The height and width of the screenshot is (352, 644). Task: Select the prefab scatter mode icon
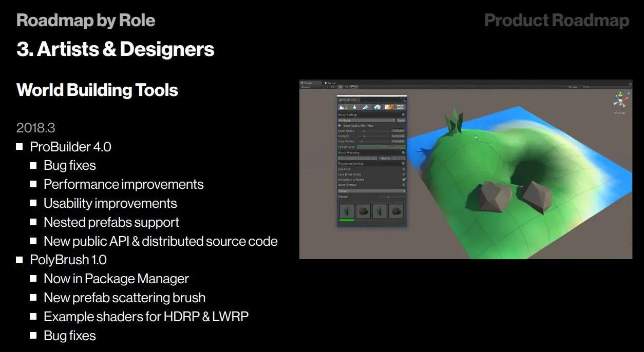coord(377,107)
